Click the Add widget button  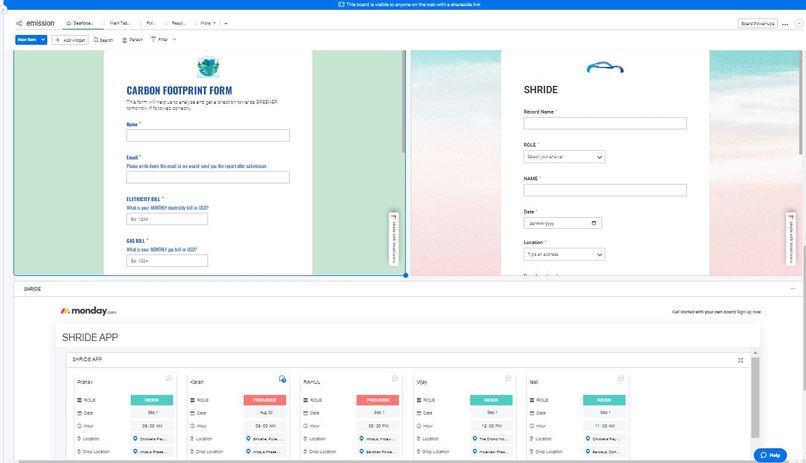(x=70, y=40)
